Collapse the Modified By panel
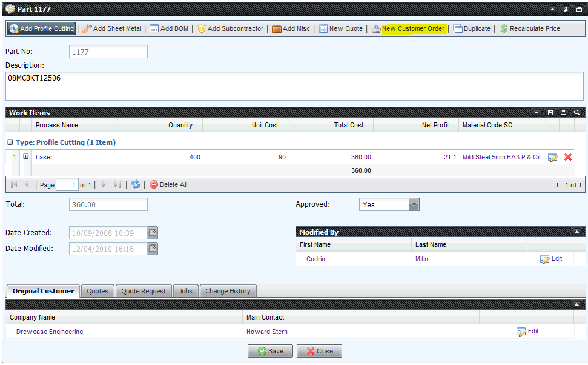This screenshot has height=365, width=588. pyautogui.click(x=577, y=232)
